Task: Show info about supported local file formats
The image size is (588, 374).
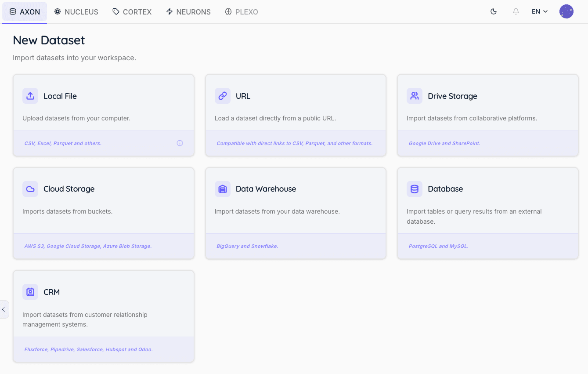Action: click(180, 143)
